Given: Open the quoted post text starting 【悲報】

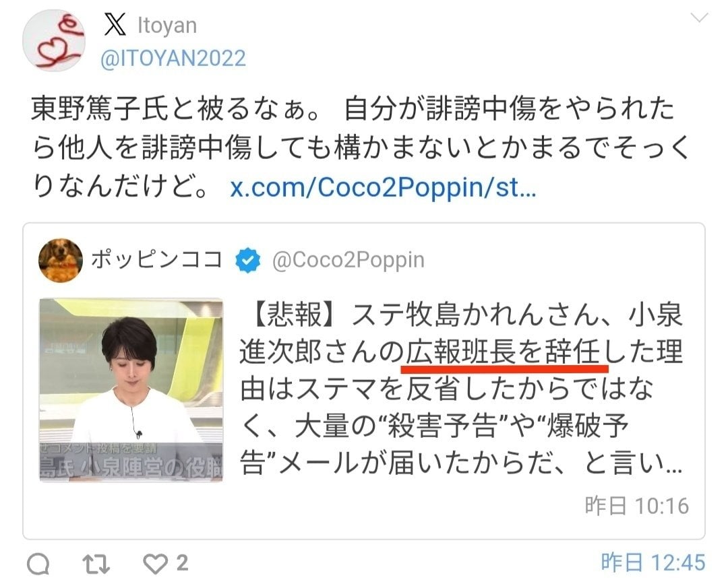Looking at the screenshot, I should point(462,389).
